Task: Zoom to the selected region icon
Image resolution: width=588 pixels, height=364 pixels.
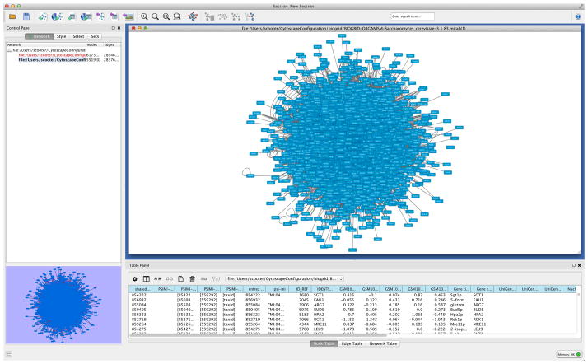Action: (x=177, y=16)
